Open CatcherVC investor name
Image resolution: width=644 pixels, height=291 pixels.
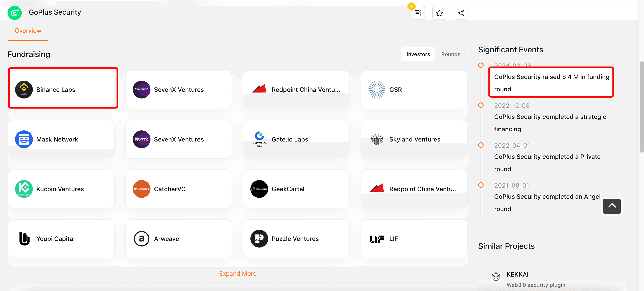click(x=170, y=189)
